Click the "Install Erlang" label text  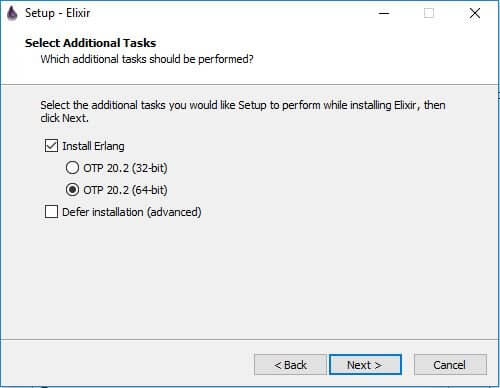(93, 146)
